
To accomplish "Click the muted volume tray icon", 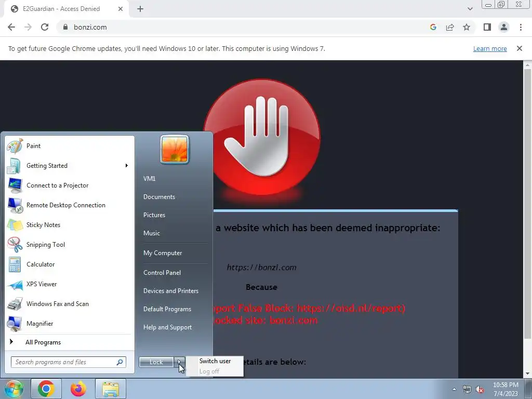I will click(480, 390).
